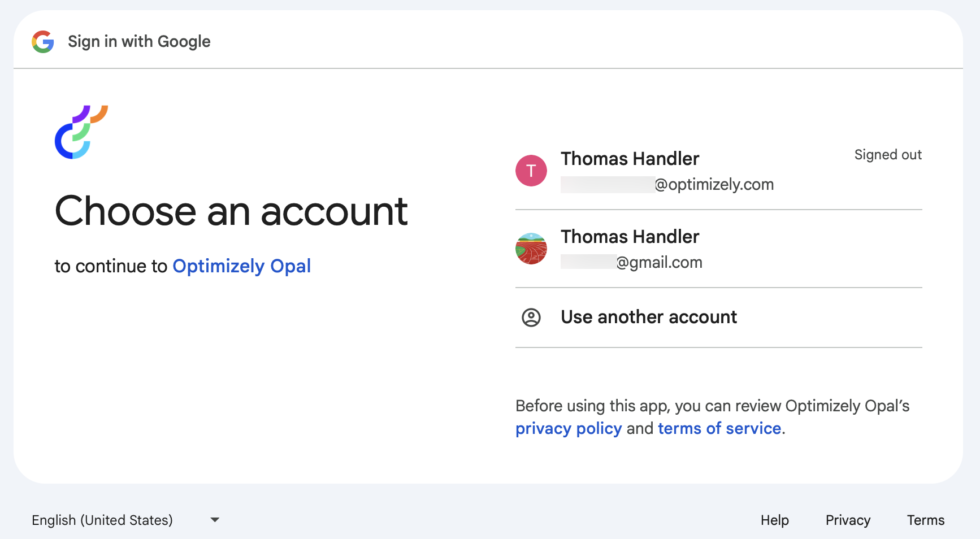Click the @gmail.com email address
The width and height of the screenshot is (980, 539).
click(659, 263)
